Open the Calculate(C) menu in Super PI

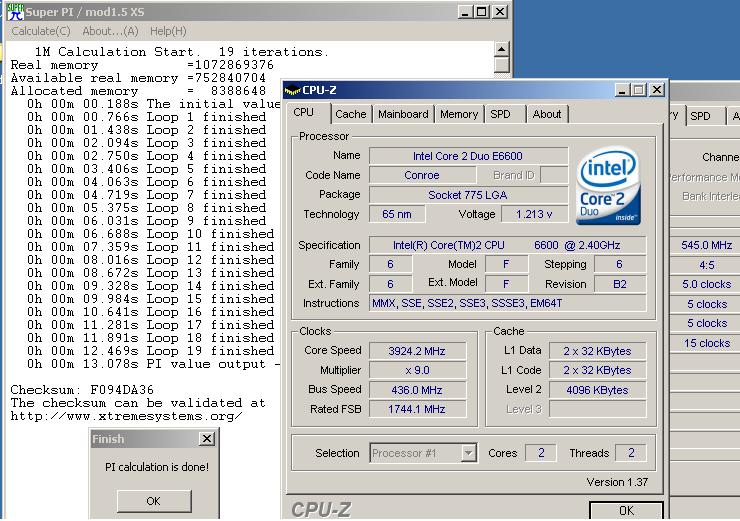click(x=41, y=31)
